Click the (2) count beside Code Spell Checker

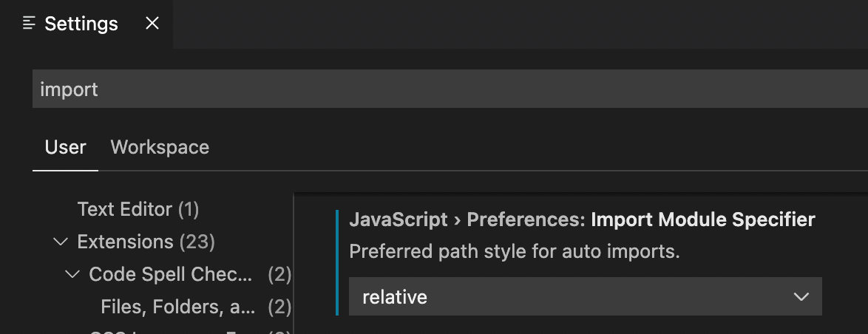tap(279, 274)
